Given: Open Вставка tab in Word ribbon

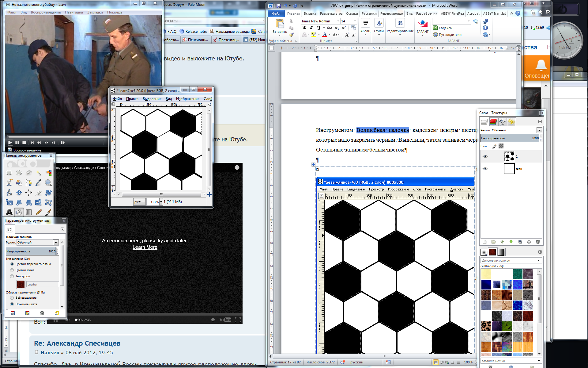Looking at the screenshot, I should coord(310,13).
